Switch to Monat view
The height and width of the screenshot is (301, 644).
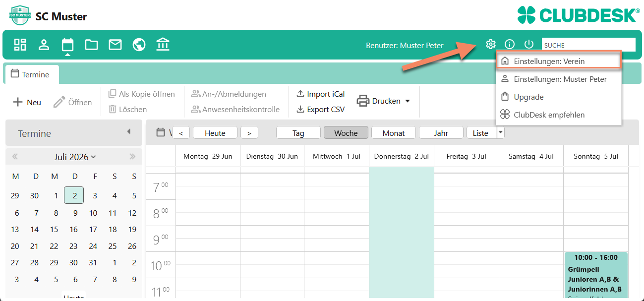[394, 133]
